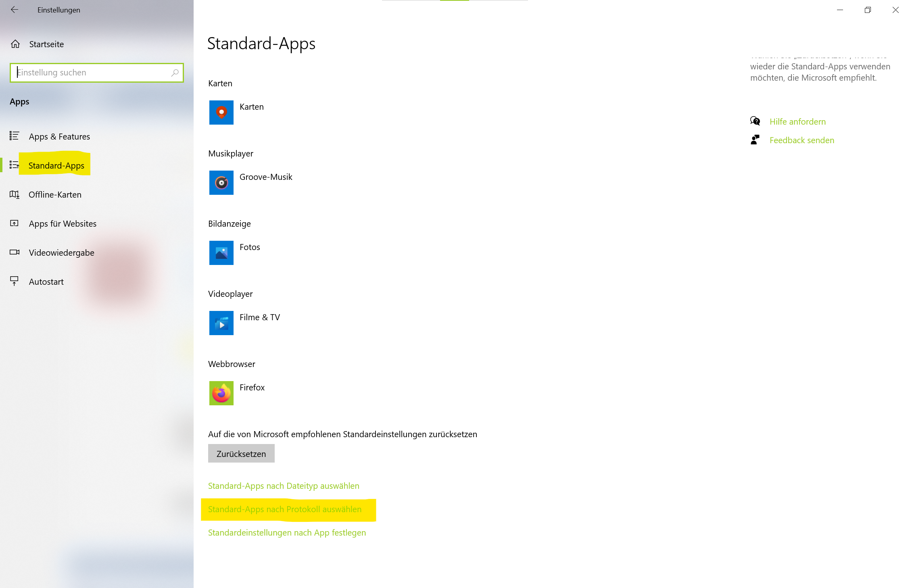Select Offline-Karten in the sidebar
The image size is (910, 588).
tap(55, 195)
